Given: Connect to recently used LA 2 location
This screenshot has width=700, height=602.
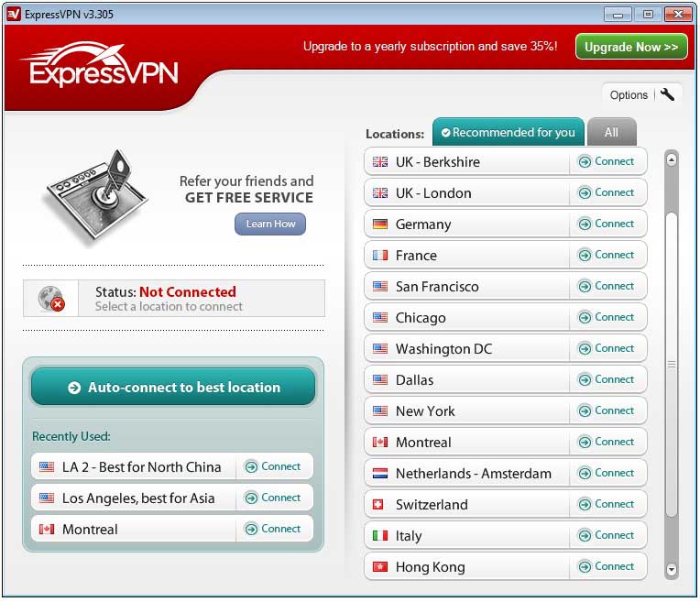Looking at the screenshot, I should [273, 466].
